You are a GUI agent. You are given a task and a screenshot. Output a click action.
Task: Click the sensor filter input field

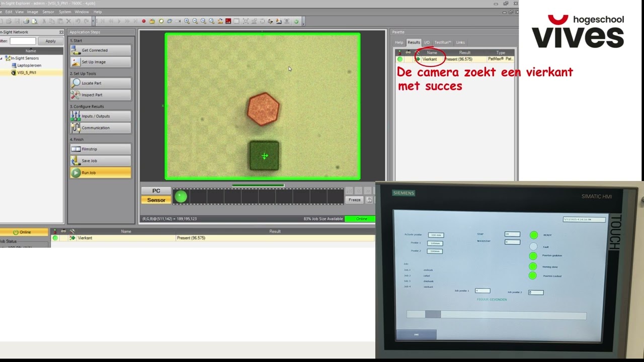(23, 41)
